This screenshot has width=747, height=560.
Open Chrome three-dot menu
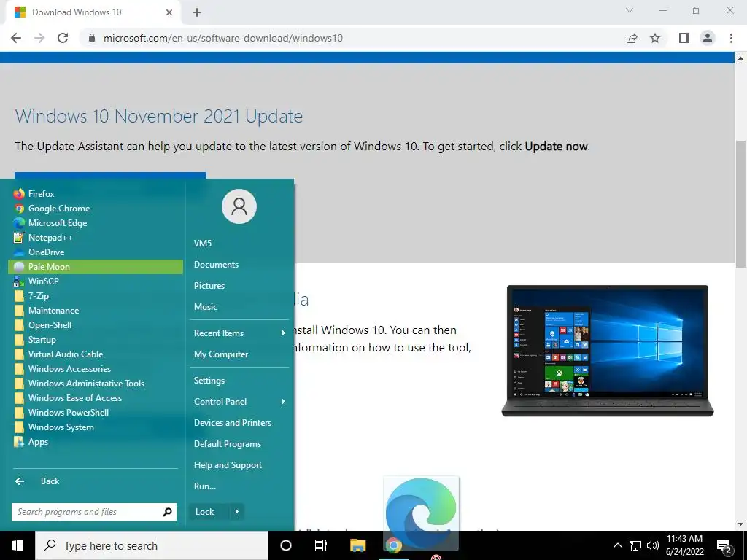tap(731, 38)
